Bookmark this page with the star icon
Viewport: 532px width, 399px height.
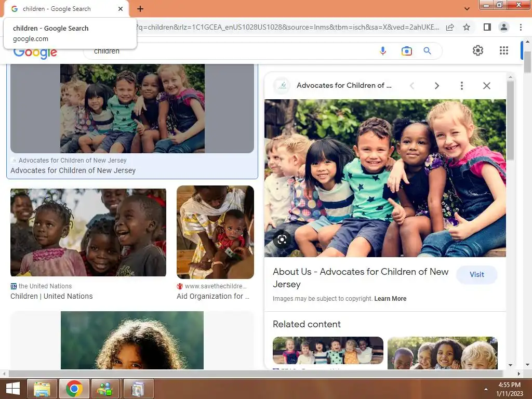(x=467, y=27)
